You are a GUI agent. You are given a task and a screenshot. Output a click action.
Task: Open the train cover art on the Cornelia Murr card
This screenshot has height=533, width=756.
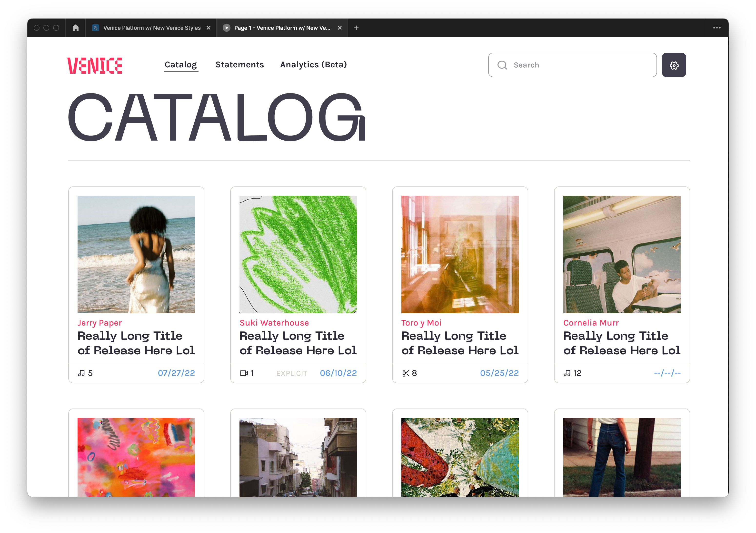point(622,254)
